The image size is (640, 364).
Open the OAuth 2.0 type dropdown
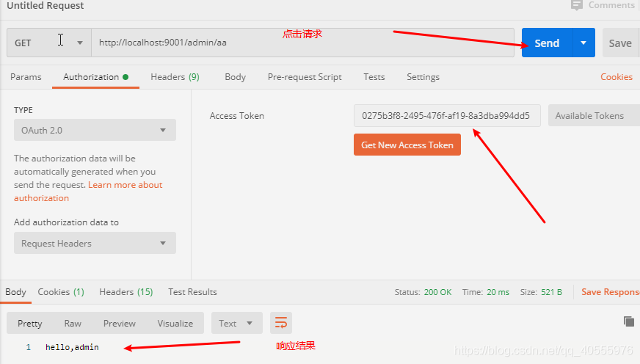95,130
